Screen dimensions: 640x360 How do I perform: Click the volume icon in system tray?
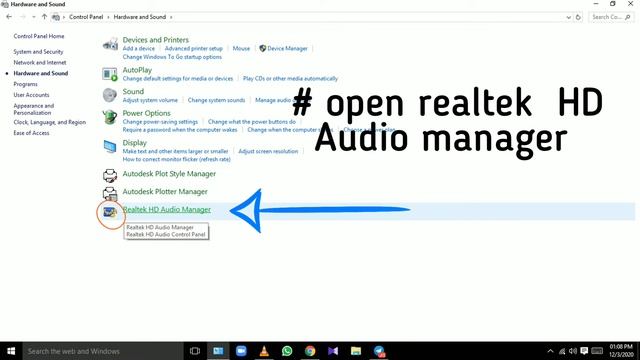click(573, 351)
